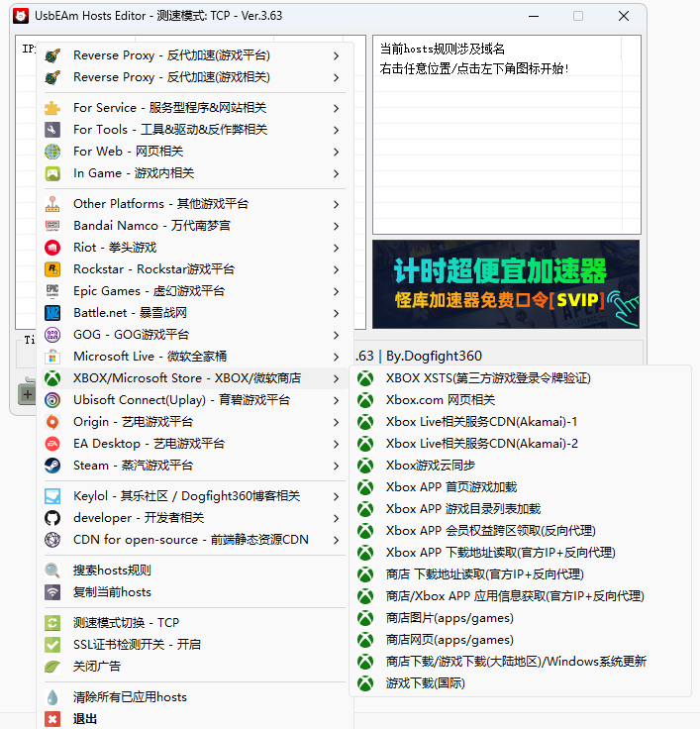The height and width of the screenshot is (729, 700).
Task: Choose 商店网页(apps/games)
Action: [x=520, y=640]
